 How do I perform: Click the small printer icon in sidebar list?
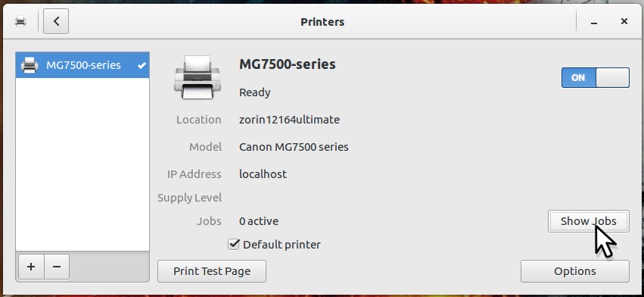coord(30,65)
